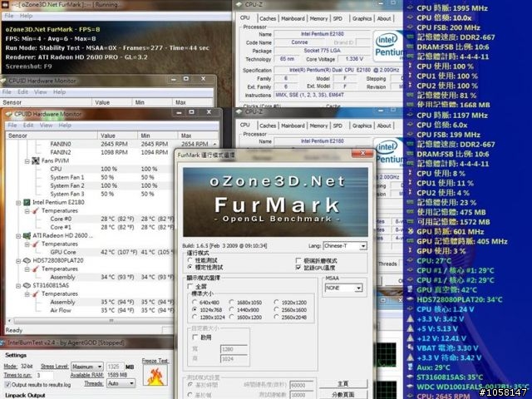Click the 分數頁面 button
532x399 pixels.
343,394
